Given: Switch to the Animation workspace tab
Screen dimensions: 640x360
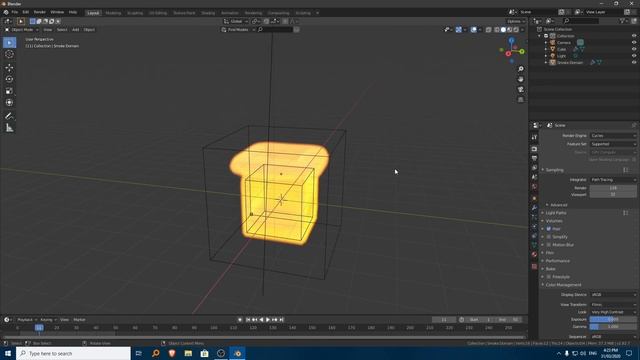Looking at the screenshot, I should coord(229,13).
